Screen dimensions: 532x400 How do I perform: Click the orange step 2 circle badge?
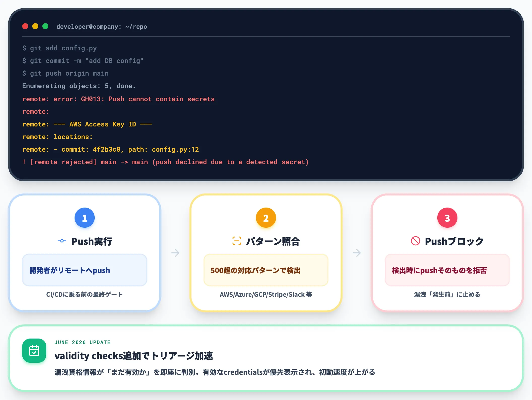click(266, 218)
